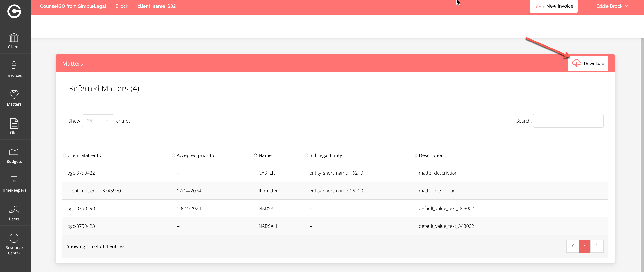Click the Brock breadcrumb link
Image resolution: width=644 pixels, height=272 pixels.
pyautogui.click(x=122, y=6)
